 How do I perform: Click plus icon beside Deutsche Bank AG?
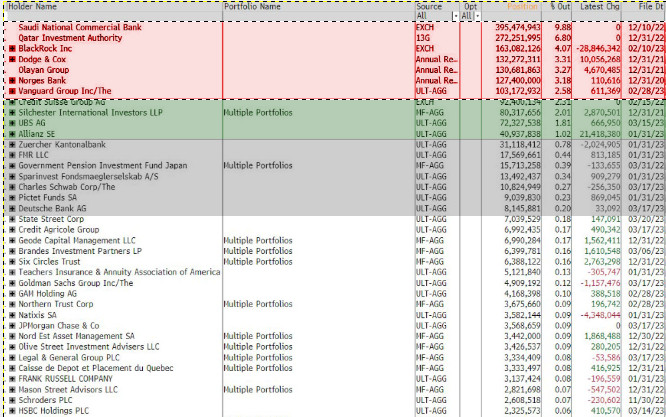click(x=12, y=208)
